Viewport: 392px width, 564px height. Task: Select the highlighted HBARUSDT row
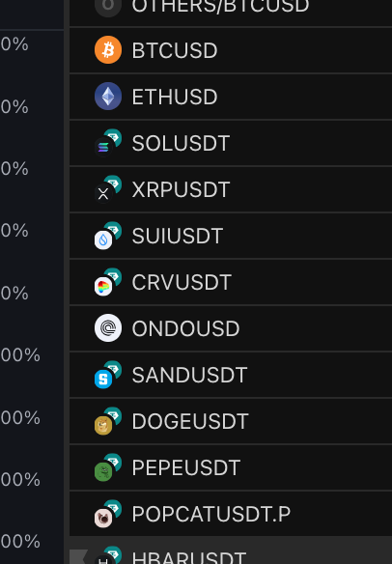[231, 550]
